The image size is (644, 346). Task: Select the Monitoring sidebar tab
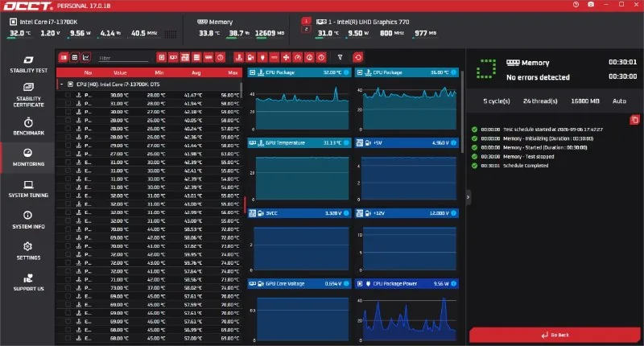(27, 158)
